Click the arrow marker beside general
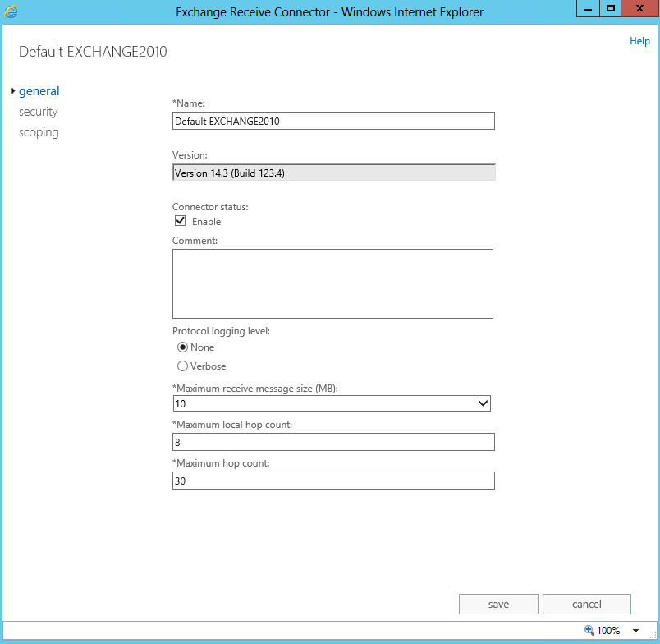Screen dimensions: 660x644 coord(14,91)
